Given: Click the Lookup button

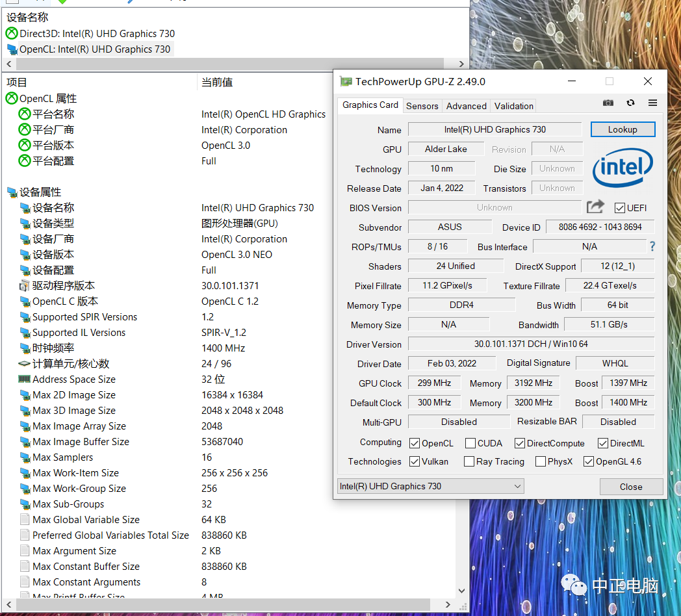Looking at the screenshot, I should click(623, 129).
